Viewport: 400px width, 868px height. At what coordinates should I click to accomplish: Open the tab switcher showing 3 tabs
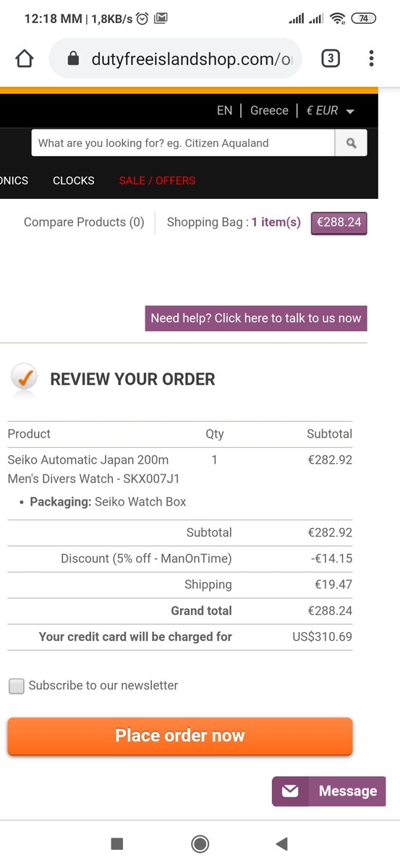[331, 59]
